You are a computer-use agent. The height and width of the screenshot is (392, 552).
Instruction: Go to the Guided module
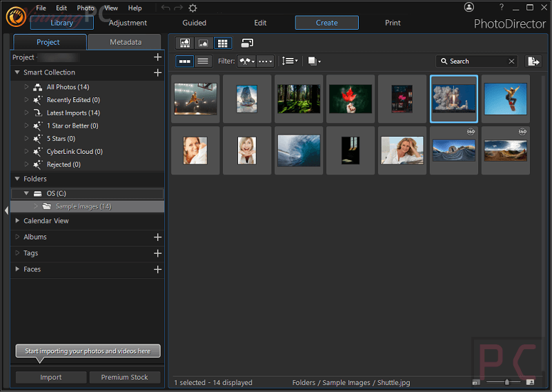pyautogui.click(x=195, y=23)
